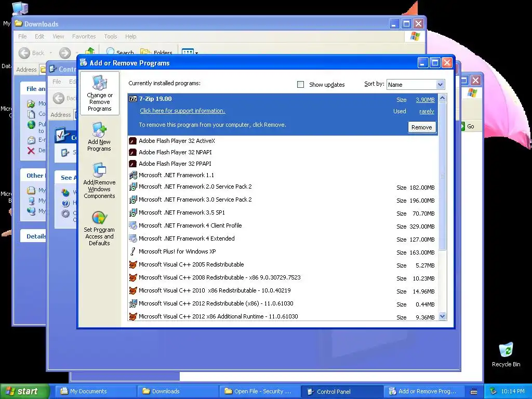Open Set Program Access and Defaults icon

[x=99, y=218]
